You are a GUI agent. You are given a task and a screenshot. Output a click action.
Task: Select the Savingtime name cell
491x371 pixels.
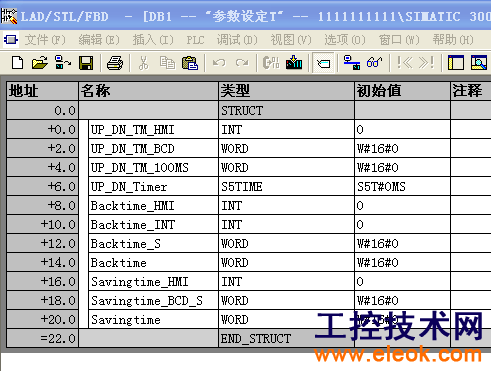tap(153, 319)
